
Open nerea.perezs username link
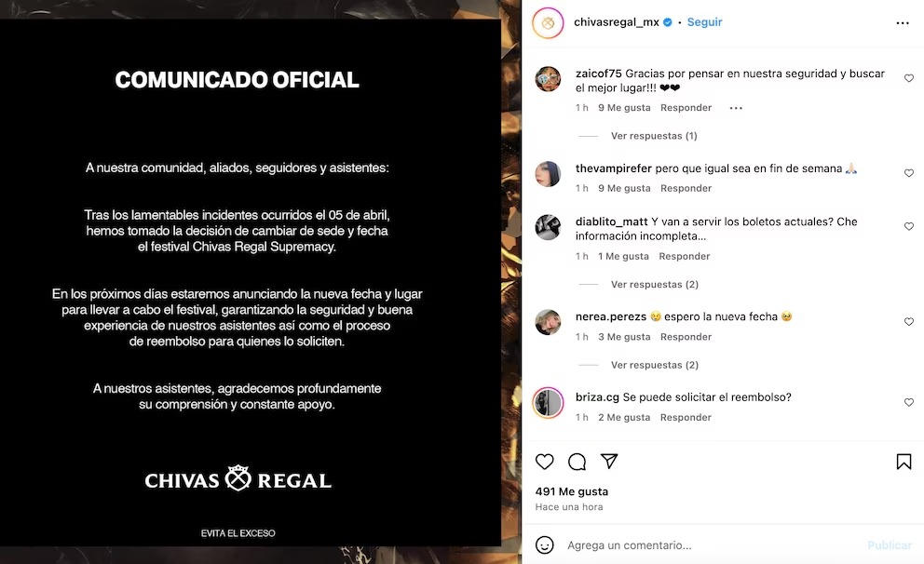610,316
